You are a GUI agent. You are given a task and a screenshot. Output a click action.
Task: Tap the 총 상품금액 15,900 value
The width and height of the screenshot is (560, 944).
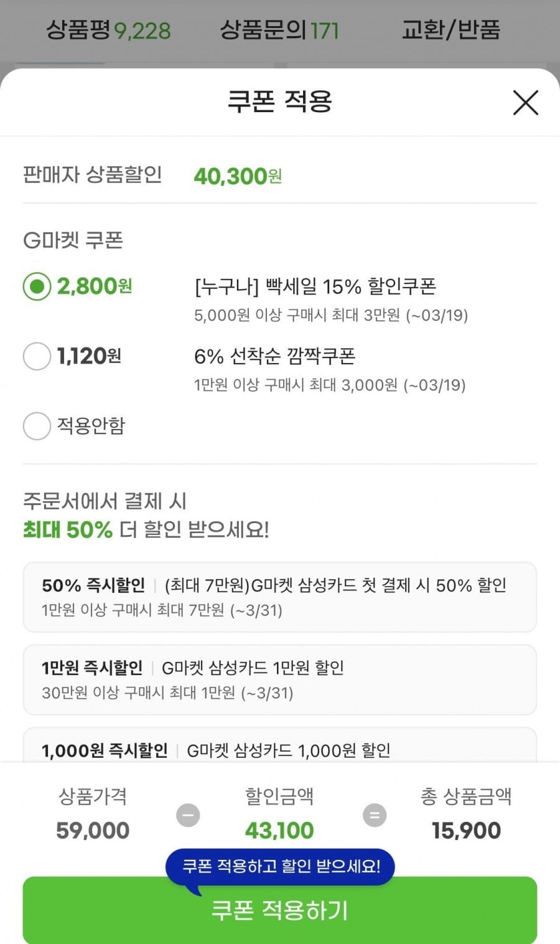click(x=466, y=830)
